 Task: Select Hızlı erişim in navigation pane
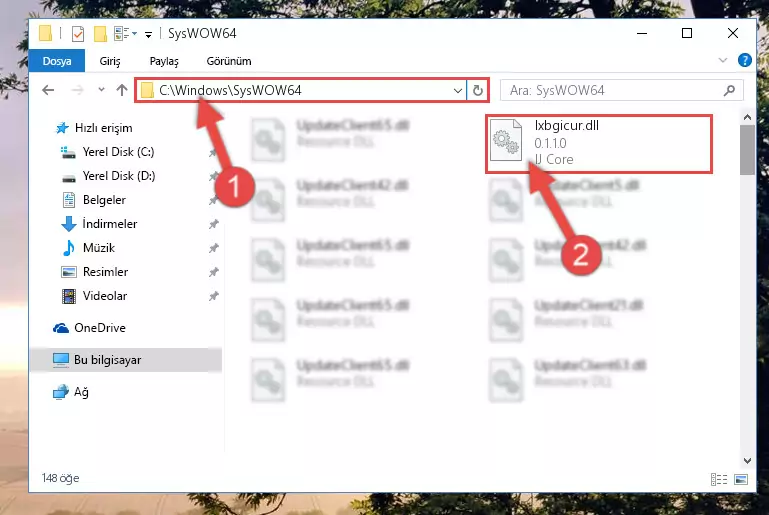[x=93, y=128]
